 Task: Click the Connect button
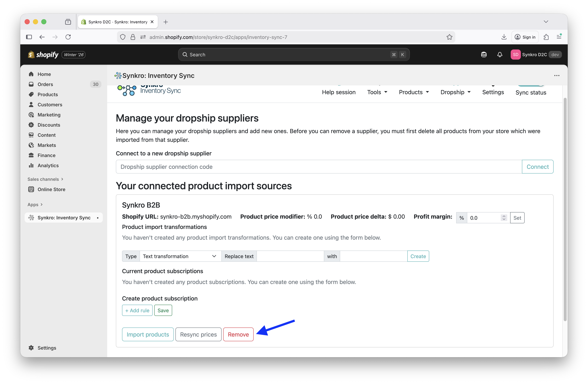(538, 166)
